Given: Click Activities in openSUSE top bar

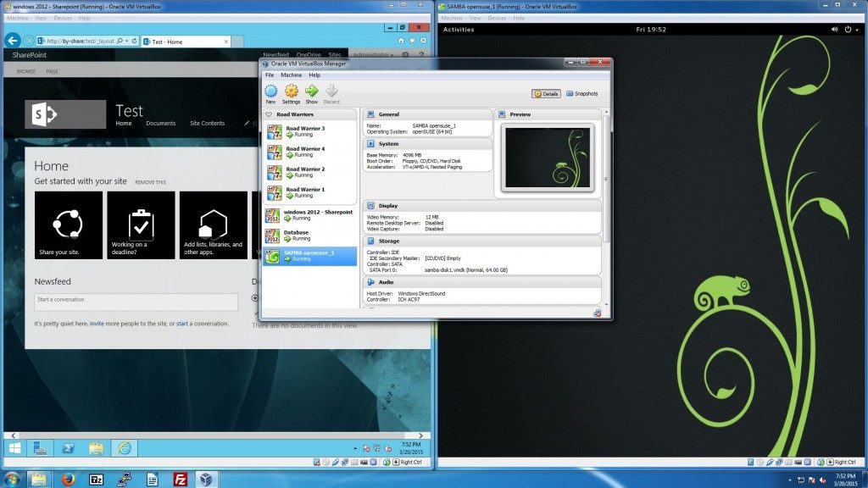Looking at the screenshot, I should (x=459, y=30).
